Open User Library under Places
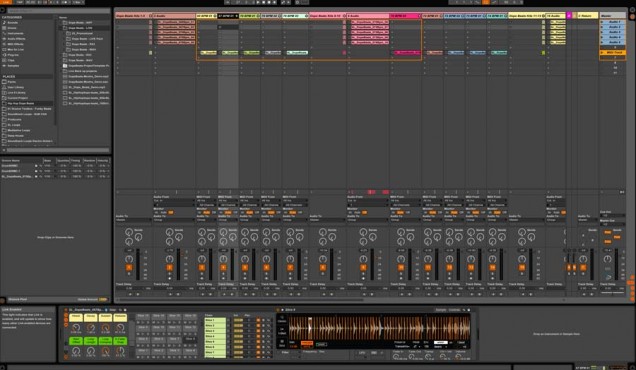Image resolution: width=636 pixels, height=370 pixels. click(x=15, y=87)
